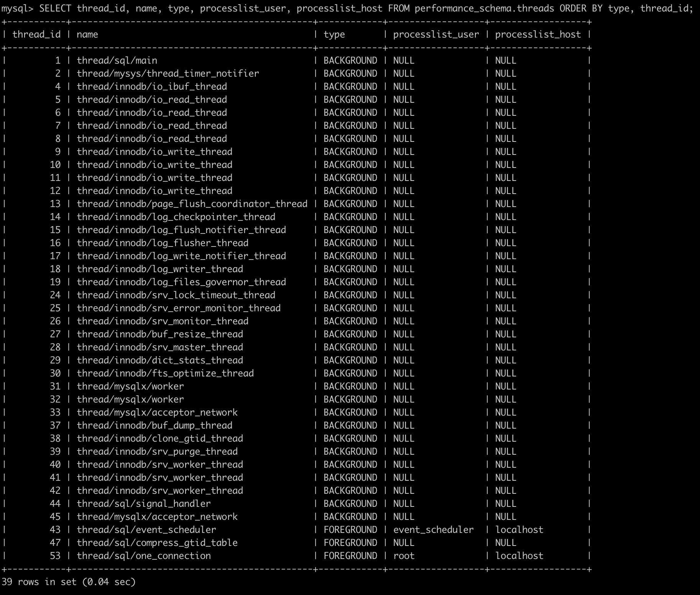This screenshot has height=595, width=700.
Task: Click localhost in the event_scheduler row
Action: 519,530
